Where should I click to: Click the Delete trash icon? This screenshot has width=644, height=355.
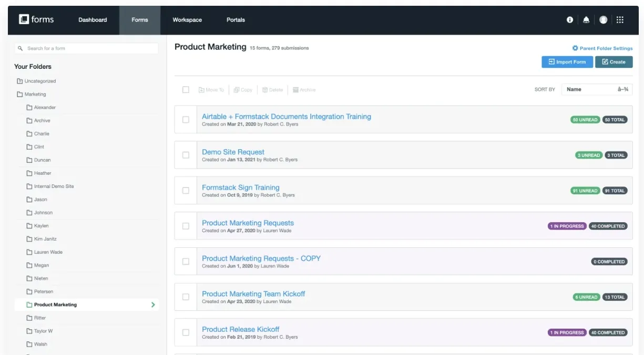[x=265, y=90]
